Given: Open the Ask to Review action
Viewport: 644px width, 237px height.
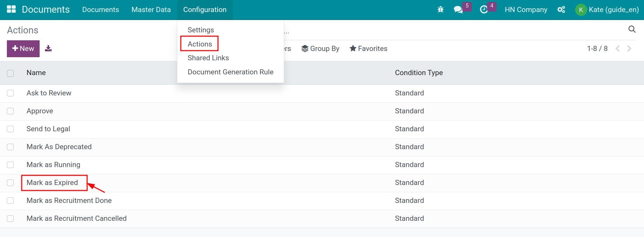Looking at the screenshot, I should point(49,93).
